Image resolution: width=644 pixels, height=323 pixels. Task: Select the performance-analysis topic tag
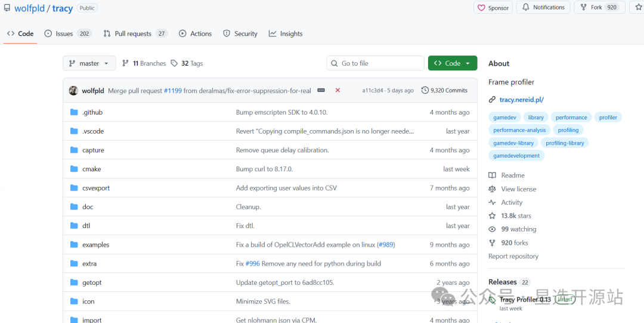(x=519, y=130)
